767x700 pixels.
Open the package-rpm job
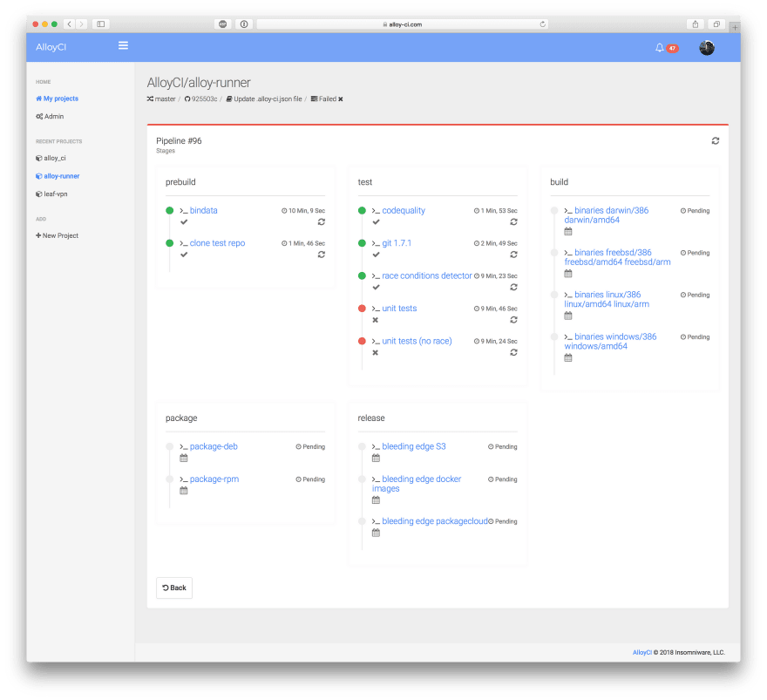click(214, 479)
